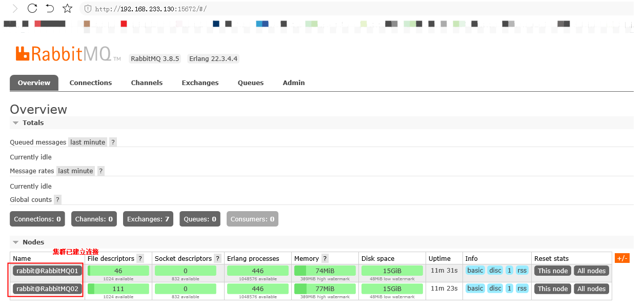Click All nodes reset in RabbitMQ01 row

[x=592, y=271]
